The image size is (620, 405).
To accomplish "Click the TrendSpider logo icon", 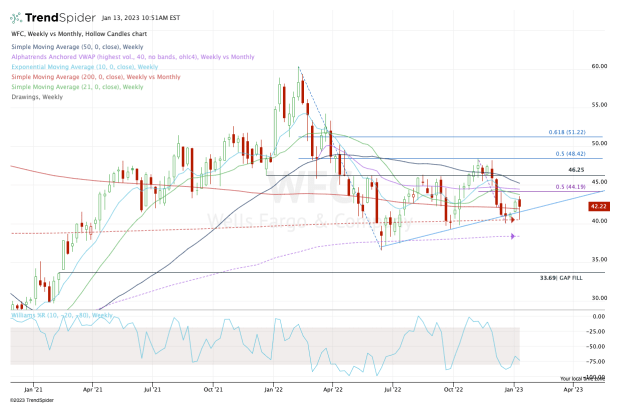I will point(19,18).
